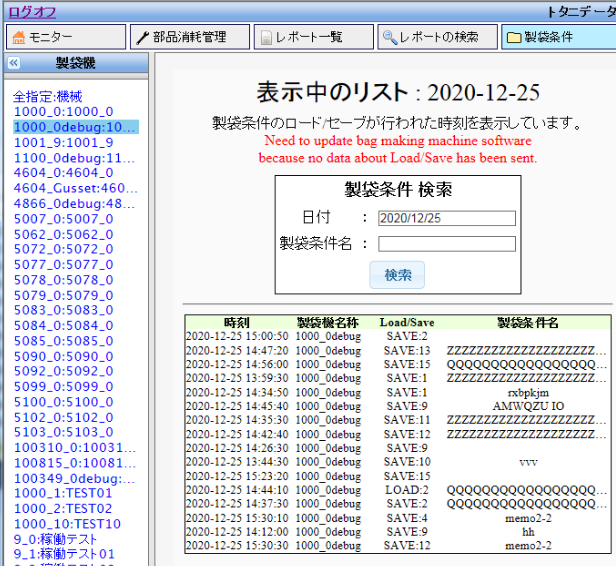The height and width of the screenshot is (566, 616).
Task: Click the magnifier icon for レポートの検索
Action: click(x=389, y=37)
